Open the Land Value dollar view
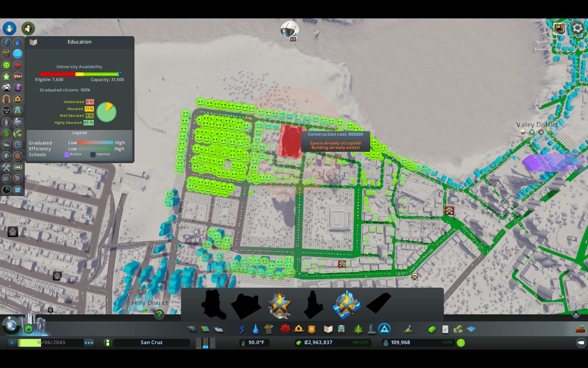 tap(6, 133)
